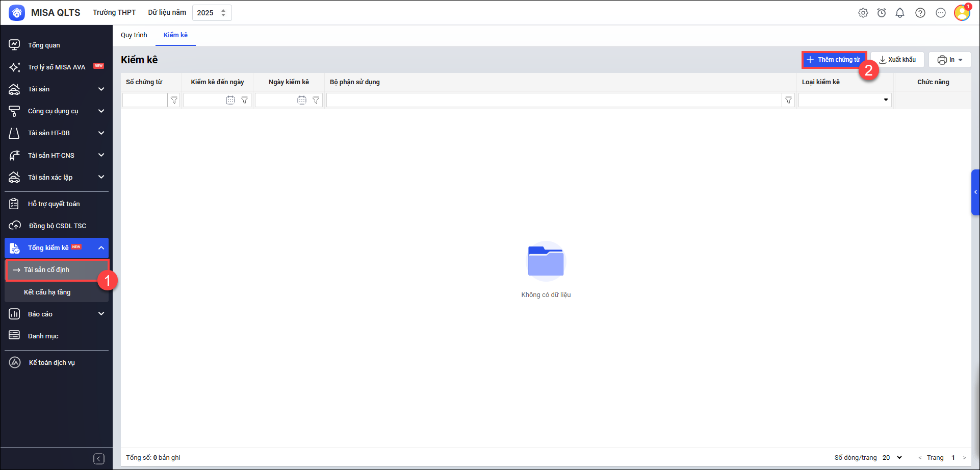The width and height of the screenshot is (980, 470).
Task: Click the filter icon for Số chứng từ
Action: click(174, 101)
